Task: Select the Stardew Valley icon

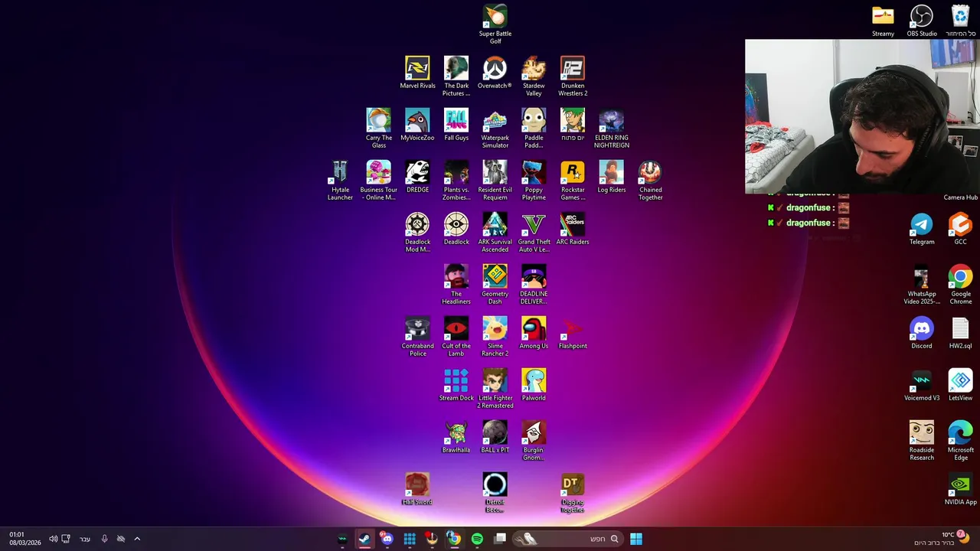Action: click(534, 76)
